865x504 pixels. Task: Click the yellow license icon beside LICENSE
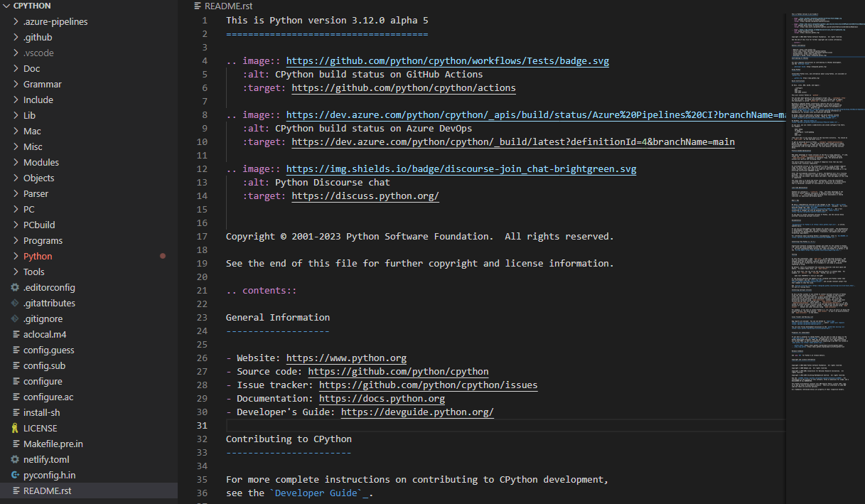point(15,428)
